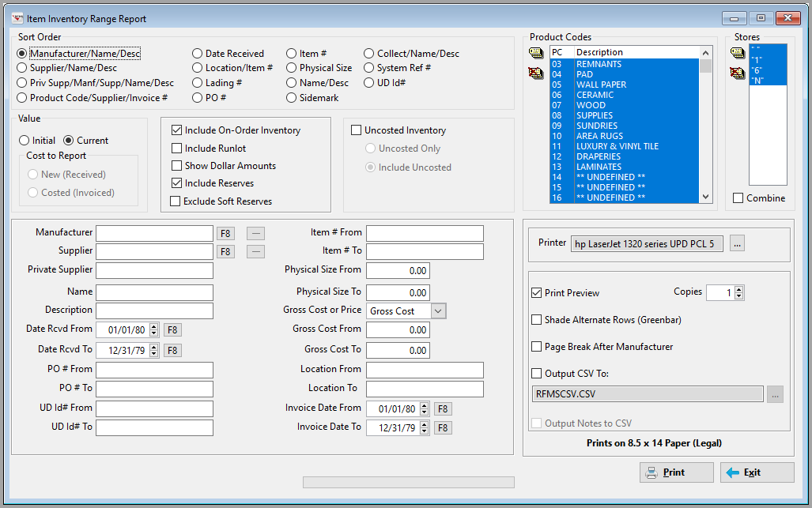Click the Exit button with arrow icon
812x508 pixels.
click(x=757, y=472)
